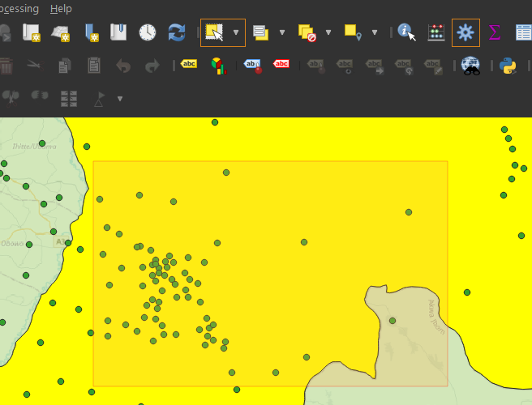Open Layer Labeling Options
This screenshot has width=532, height=405.
click(x=189, y=64)
